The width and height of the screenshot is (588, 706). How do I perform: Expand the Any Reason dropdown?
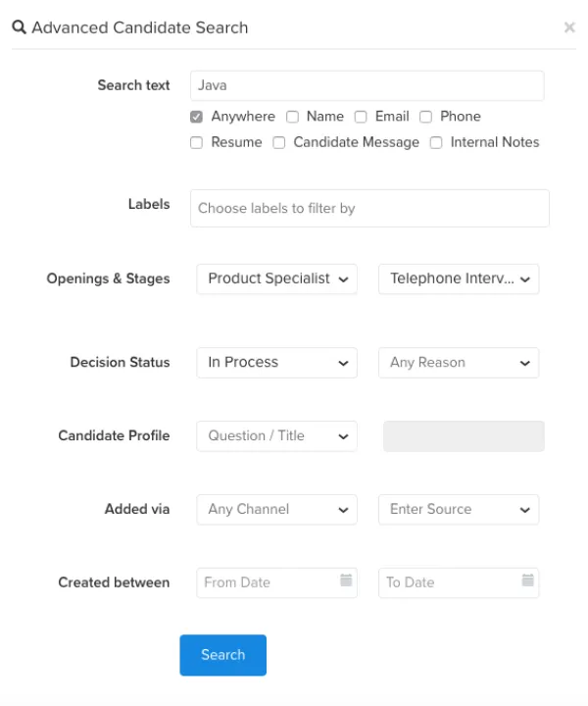coord(459,362)
